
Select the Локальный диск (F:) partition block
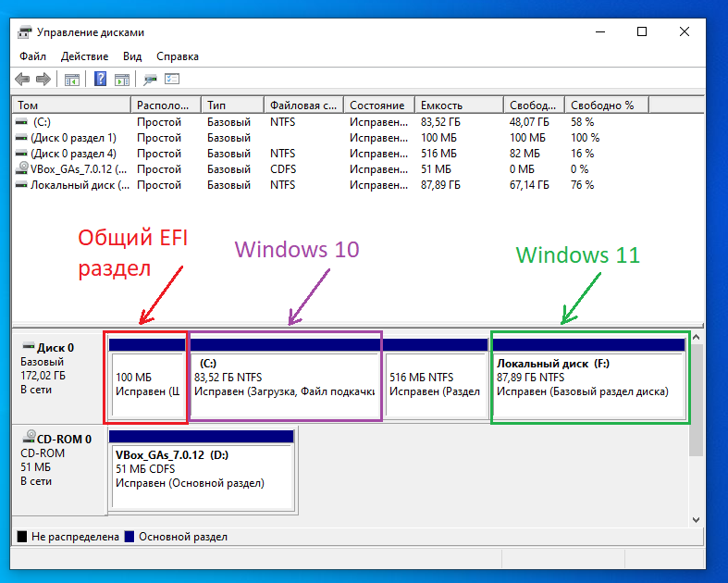click(x=588, y=378)
